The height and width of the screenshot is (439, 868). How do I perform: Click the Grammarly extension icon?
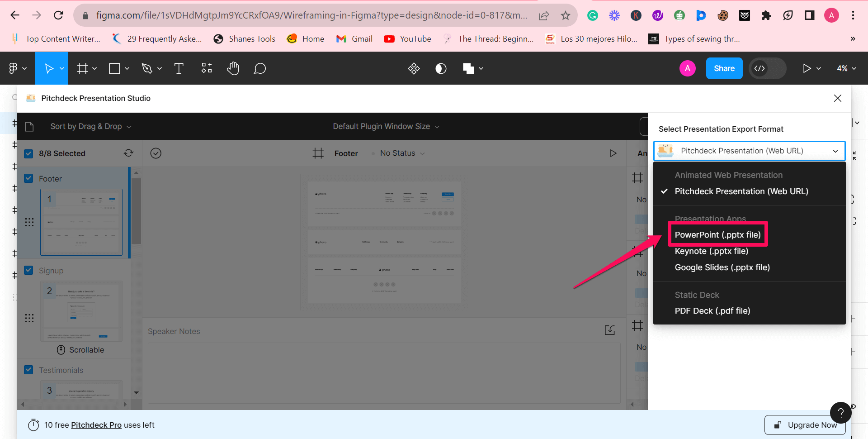point(593,15)
